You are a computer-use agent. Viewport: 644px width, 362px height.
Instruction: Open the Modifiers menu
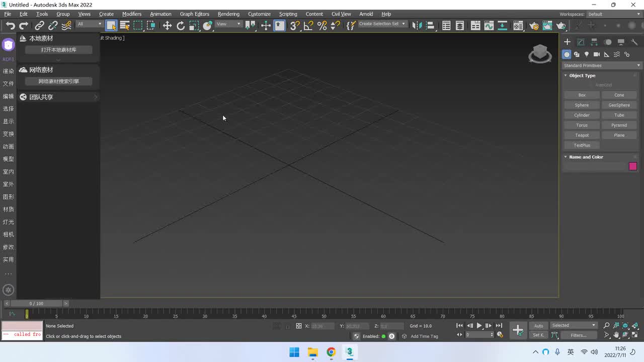[x=132, y=14]
